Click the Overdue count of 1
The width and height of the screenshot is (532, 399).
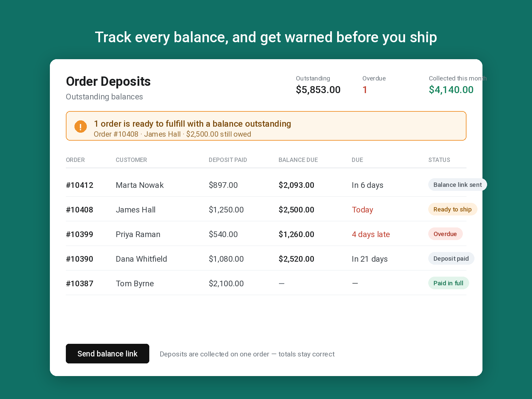[365, 90]
